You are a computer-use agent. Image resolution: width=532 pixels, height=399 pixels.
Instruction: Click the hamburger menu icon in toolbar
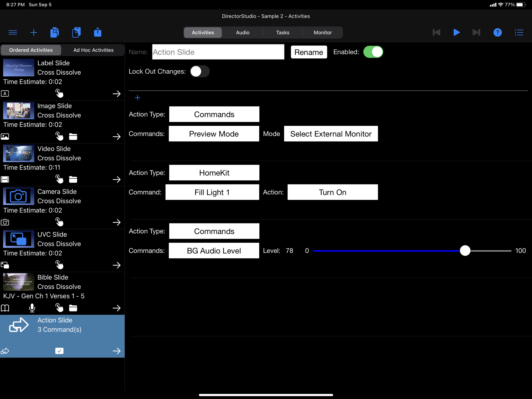coord(13,33)
